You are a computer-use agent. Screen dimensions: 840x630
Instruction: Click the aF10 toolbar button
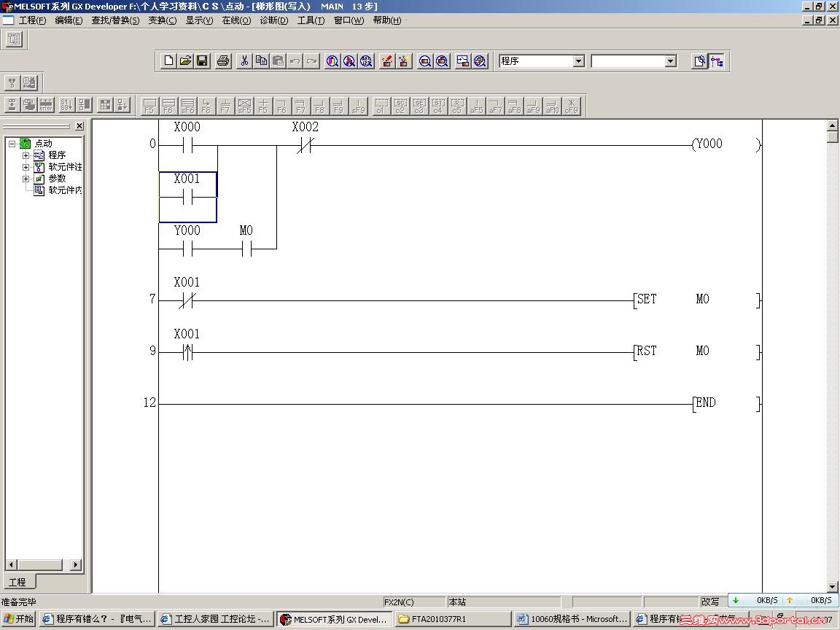click(552, 105)
